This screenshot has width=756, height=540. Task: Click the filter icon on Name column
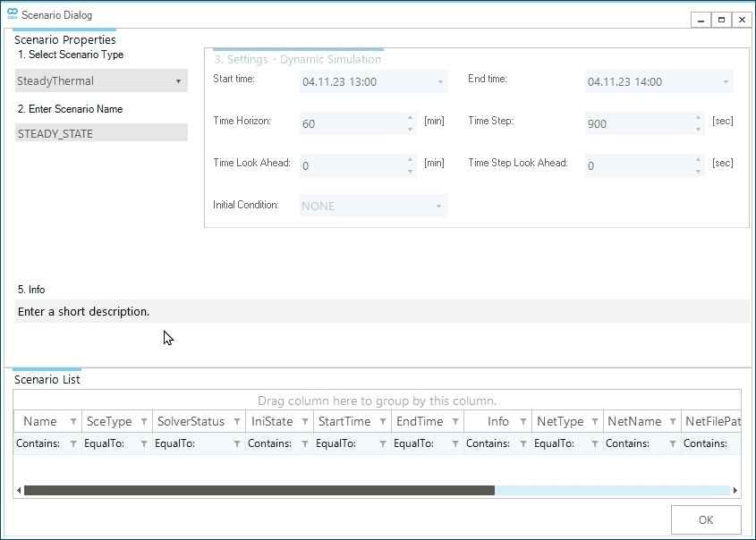[x=72, y=422]
